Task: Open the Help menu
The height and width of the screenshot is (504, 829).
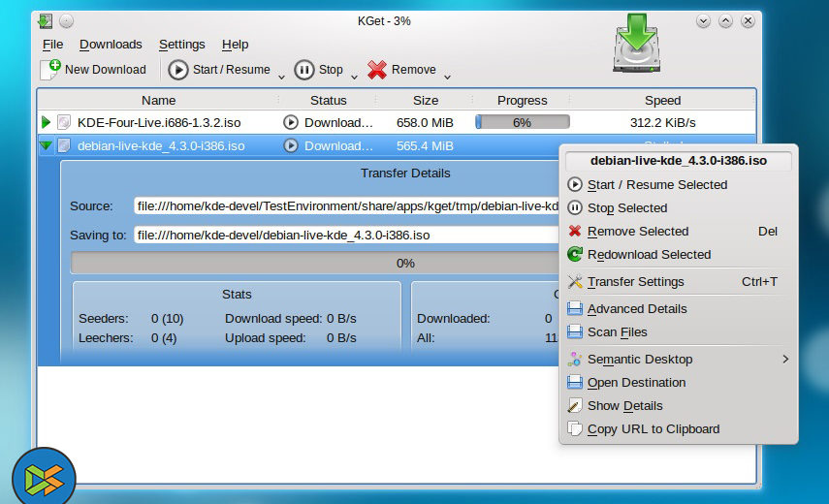Action: tap(236, 45)
